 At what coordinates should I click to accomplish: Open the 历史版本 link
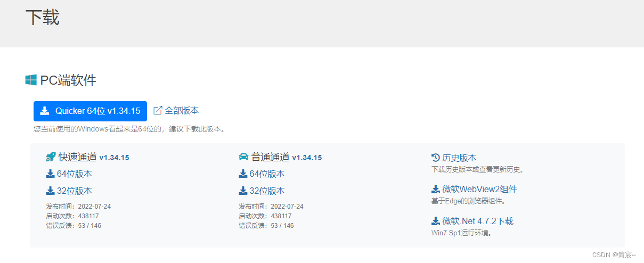click(x=459, y=158)
